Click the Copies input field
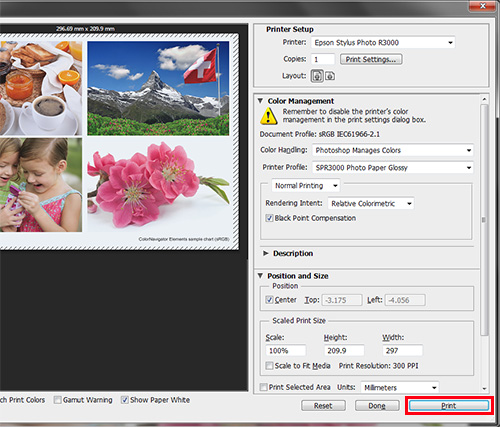Screen dimensions: 500x427 click(323, 59)
